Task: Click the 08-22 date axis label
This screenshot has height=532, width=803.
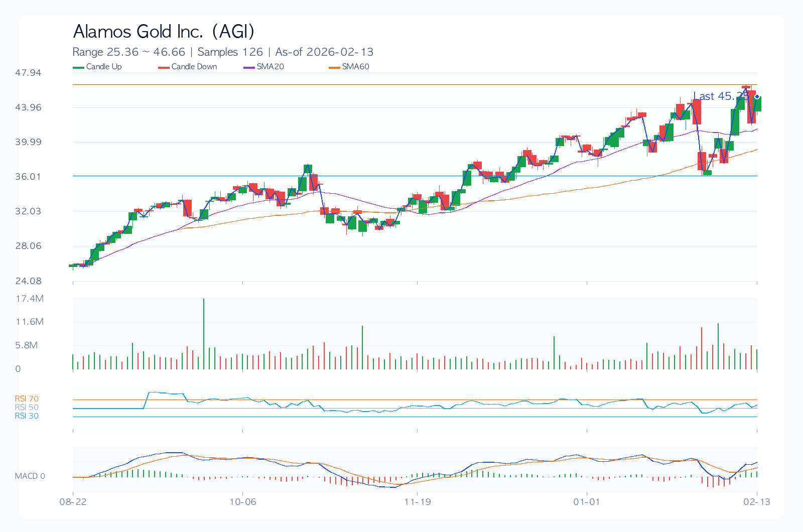Action: click(73, 502)
